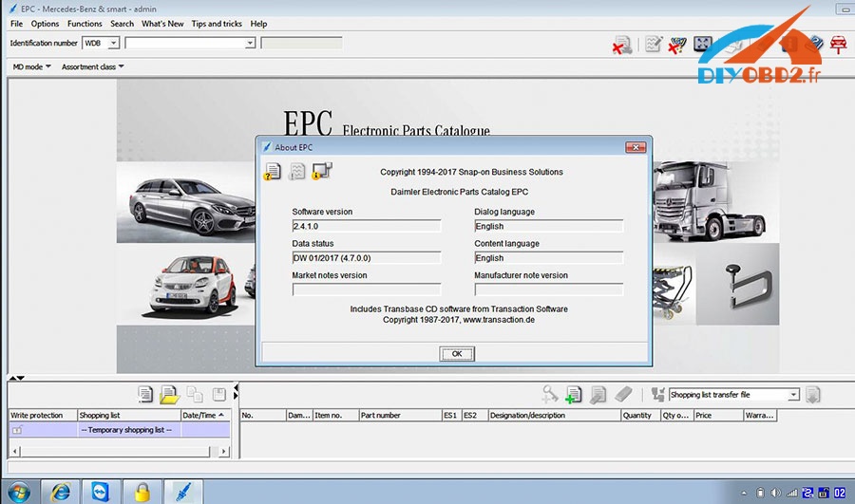Click the full screen expand toolbar icon
Viewport: 855px width, 504px height.
point(703,44)
